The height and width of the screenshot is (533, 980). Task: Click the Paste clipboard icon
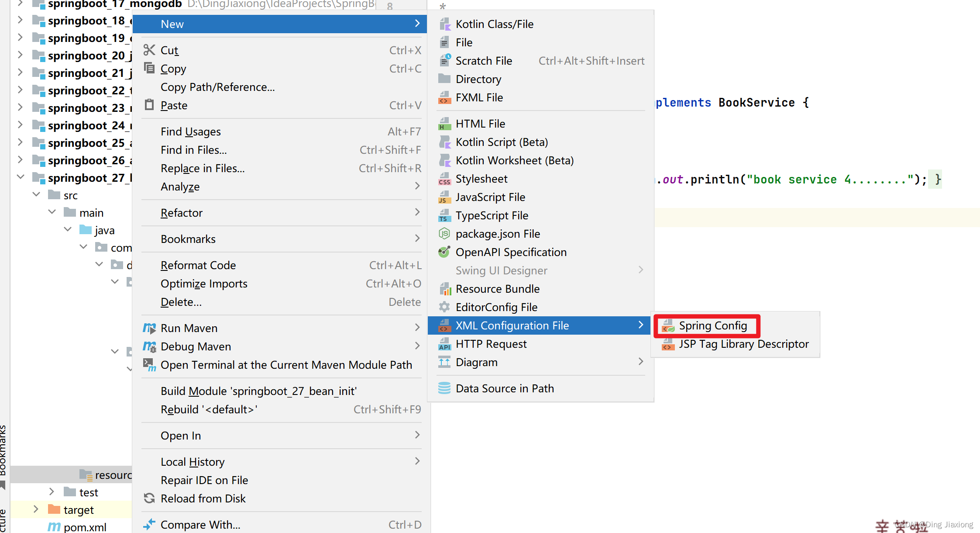[149, 105]
